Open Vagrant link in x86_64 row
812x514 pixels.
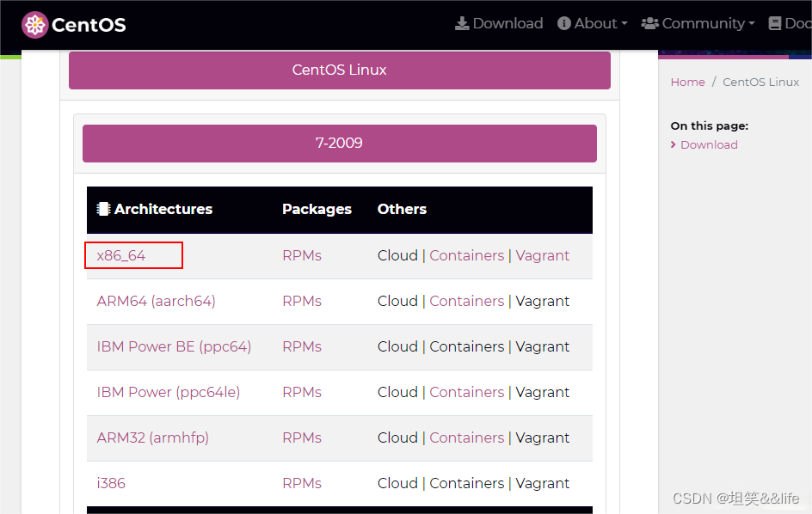click(x=542, y=255)
